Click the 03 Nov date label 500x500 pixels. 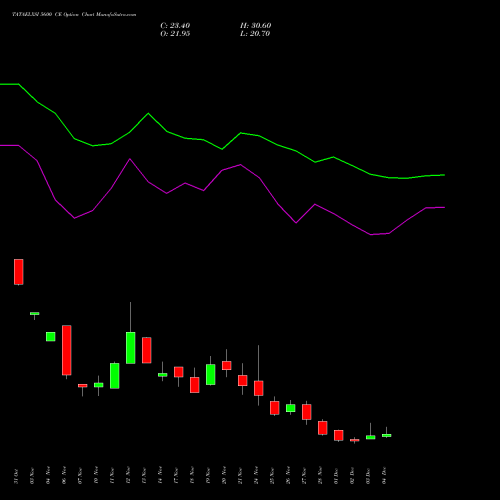point(32,476)
